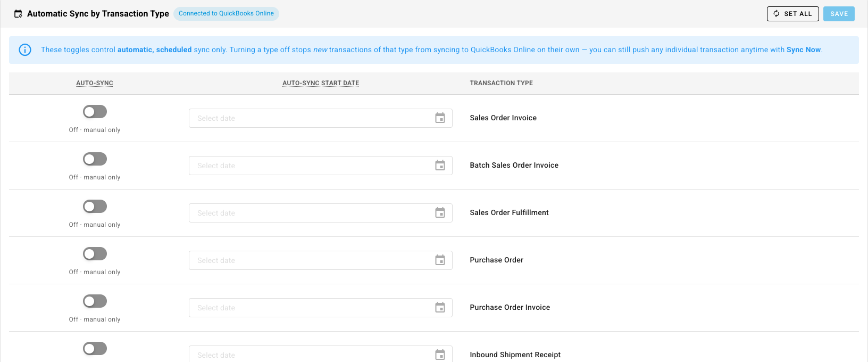Click the Purchase Order Invoice label
The image size is (868, 362).
point(510,308)
